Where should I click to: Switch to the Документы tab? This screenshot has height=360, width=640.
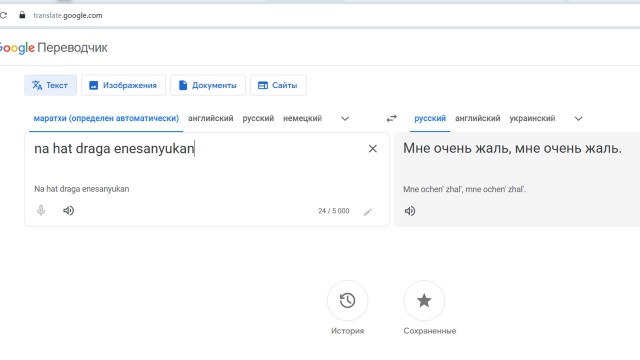click(x=208, y=85)
